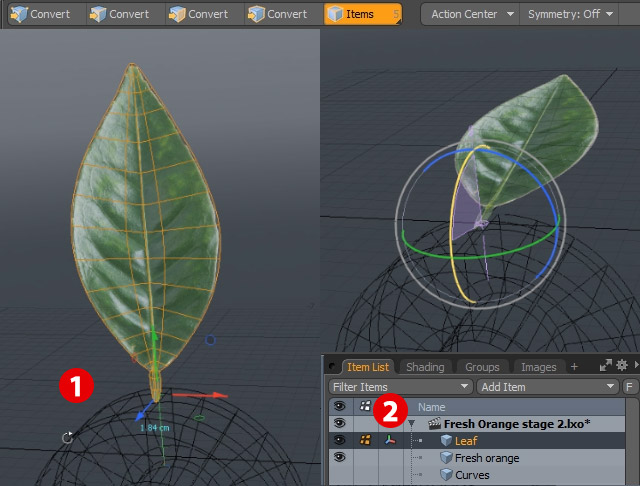Click the visibility column header eye
Viewport: 640px width, 486px height.
point(339,406)
